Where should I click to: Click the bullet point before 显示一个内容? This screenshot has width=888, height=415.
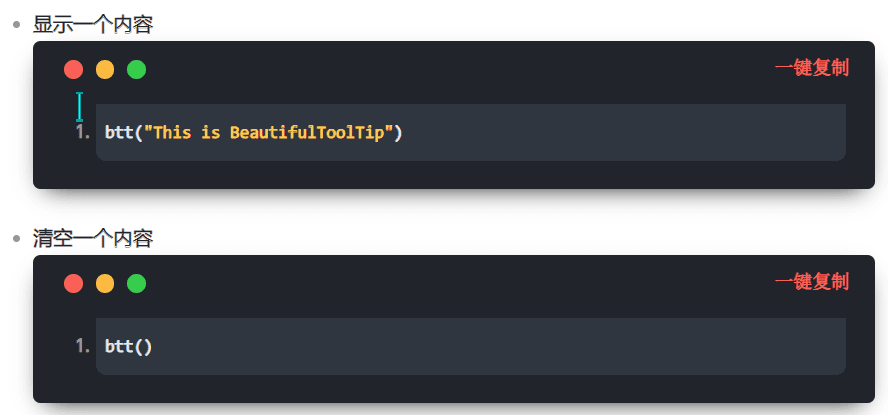17,25
